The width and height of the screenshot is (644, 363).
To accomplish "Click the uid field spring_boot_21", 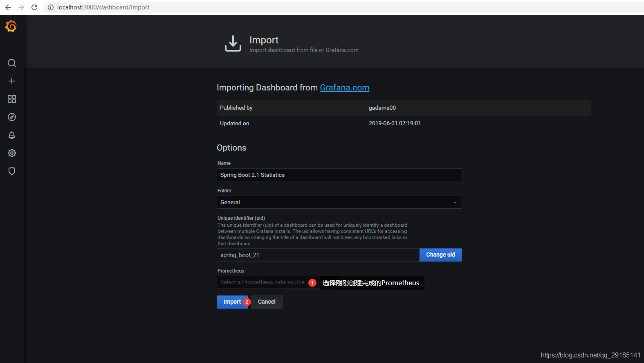I will (318, 255).
